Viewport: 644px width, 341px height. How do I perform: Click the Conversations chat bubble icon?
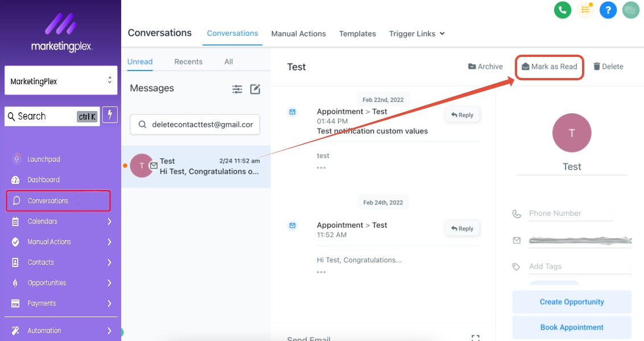point(16,200)
